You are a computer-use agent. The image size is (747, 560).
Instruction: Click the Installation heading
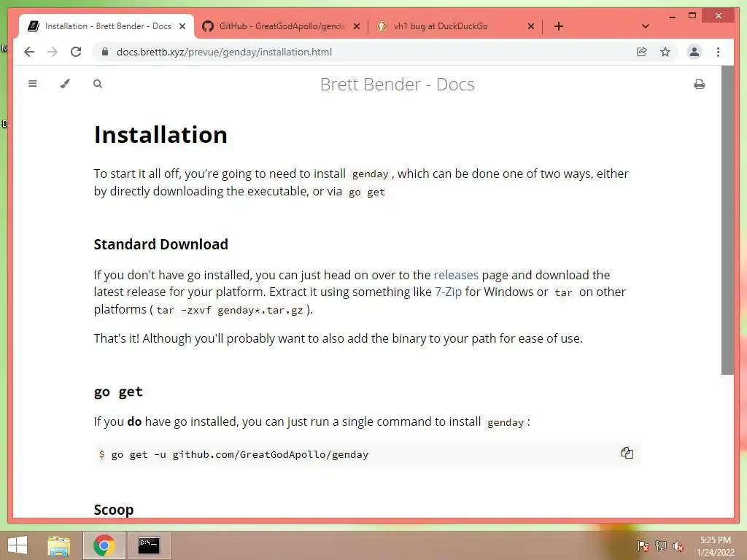(160, 135)
